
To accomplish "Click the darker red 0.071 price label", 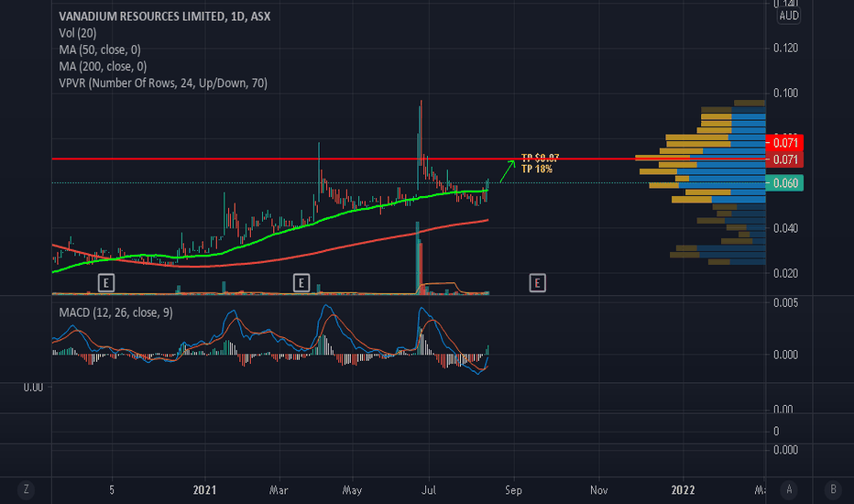I will 784,159.
